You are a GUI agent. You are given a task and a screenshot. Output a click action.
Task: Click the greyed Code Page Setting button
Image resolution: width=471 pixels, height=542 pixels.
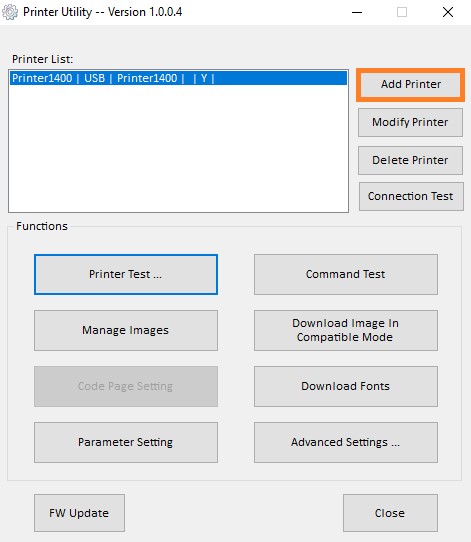(x=126, y=386)
